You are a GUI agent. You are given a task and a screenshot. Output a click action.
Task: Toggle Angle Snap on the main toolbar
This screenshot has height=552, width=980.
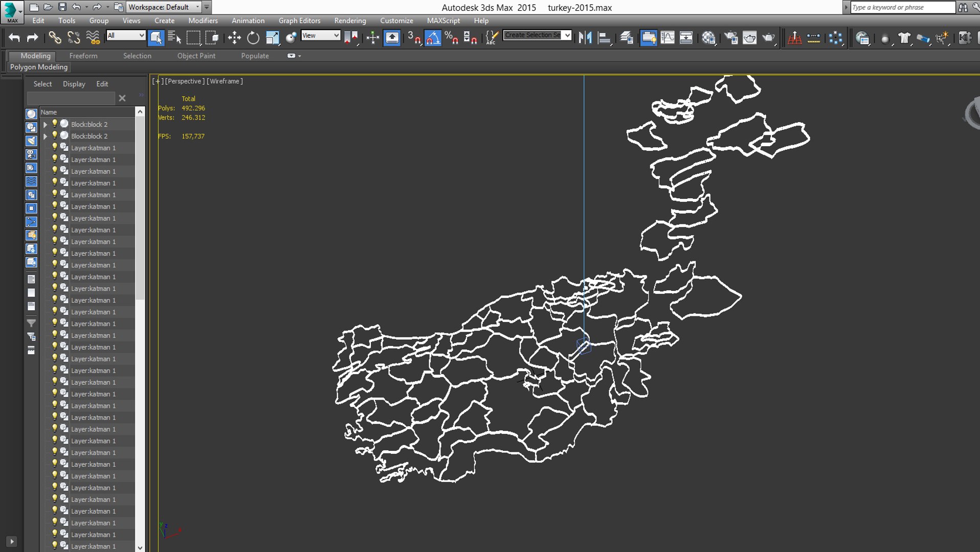coord(433,38)
